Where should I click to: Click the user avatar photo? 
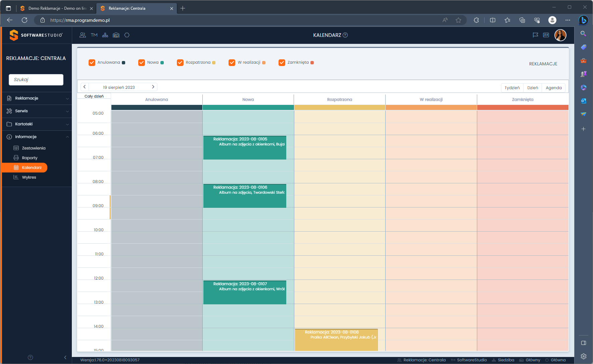click(560, 35)
